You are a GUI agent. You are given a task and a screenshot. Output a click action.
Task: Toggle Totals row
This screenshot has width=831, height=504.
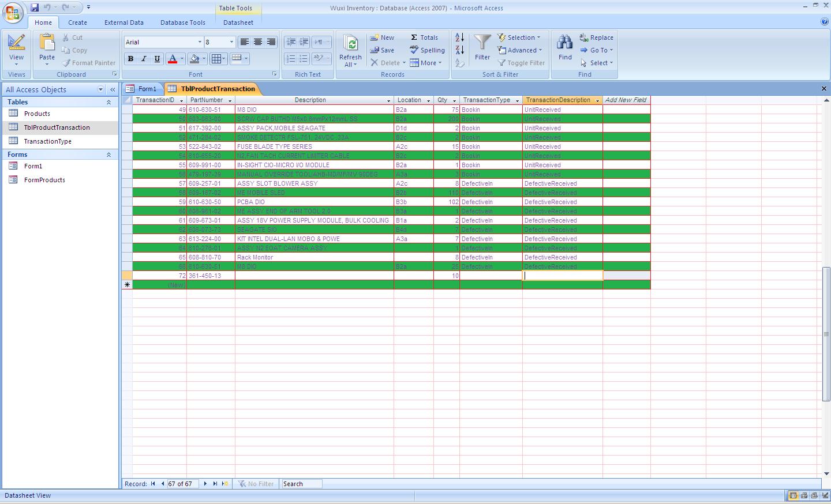click(x=424, y=37)
